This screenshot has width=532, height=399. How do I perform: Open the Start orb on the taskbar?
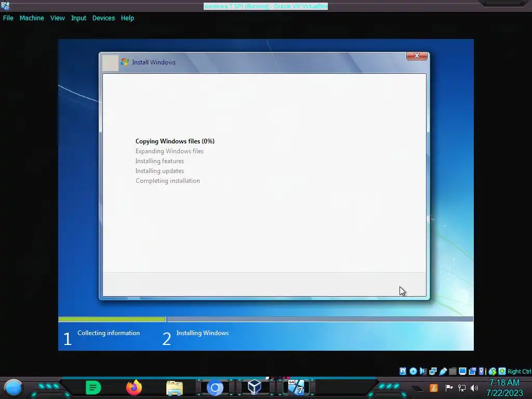click(14, 388)
